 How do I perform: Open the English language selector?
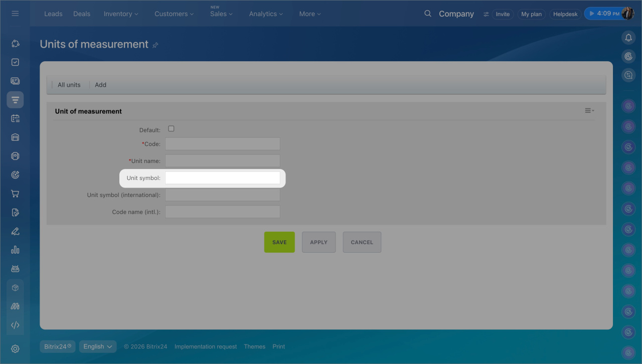coord(98,346)
